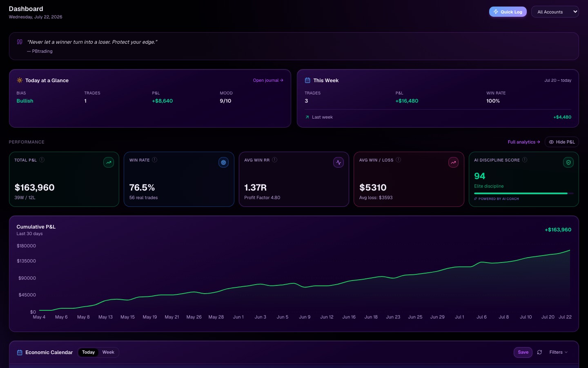Follow the Open journal link

[x=268, y=80]
